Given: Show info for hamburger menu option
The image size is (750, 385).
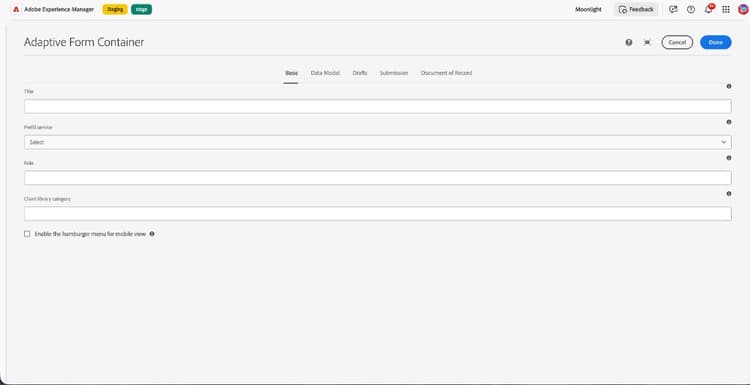Looking at the screenshot, I should pyautogui.click(x=152, y=234).
